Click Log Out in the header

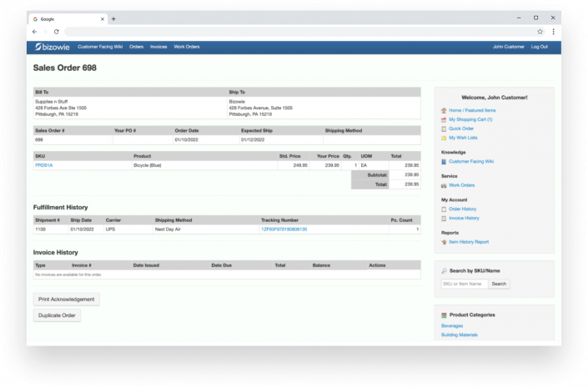coord(540,47)
